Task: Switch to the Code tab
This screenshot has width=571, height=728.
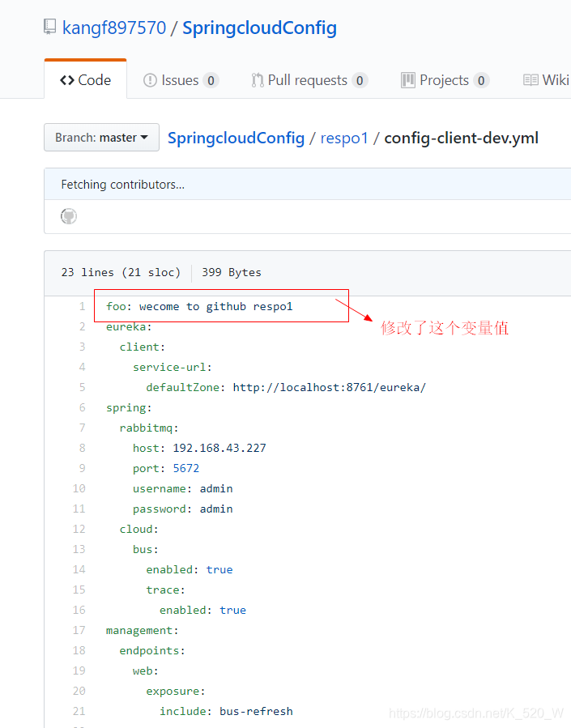Action: point(85,80)
